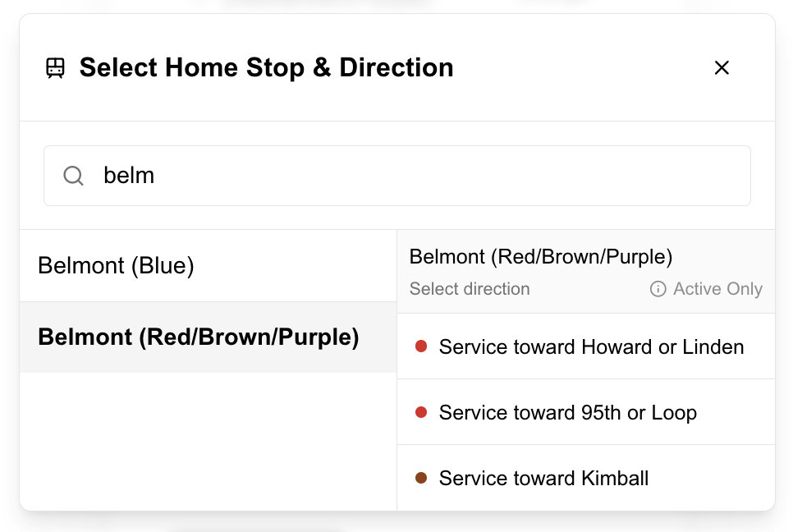Click red dot next to Howard or Linden
Viewport: 793px width, 532px height.
coord(421,346)
